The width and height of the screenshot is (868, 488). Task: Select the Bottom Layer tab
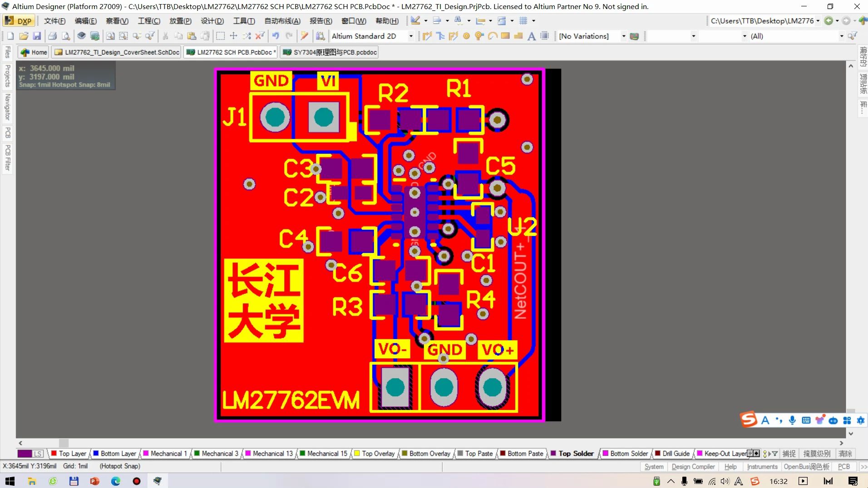114,454
